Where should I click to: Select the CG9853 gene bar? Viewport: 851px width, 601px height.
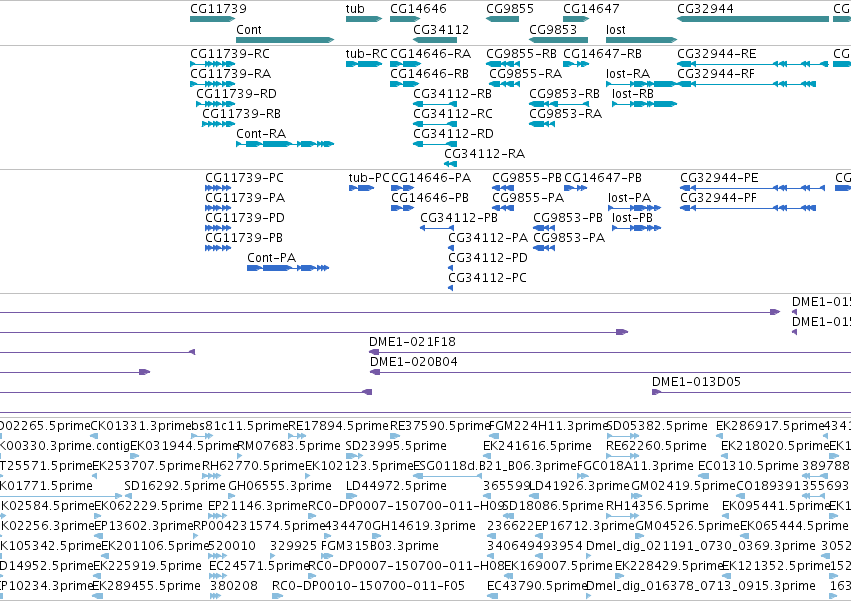point(558,40)
